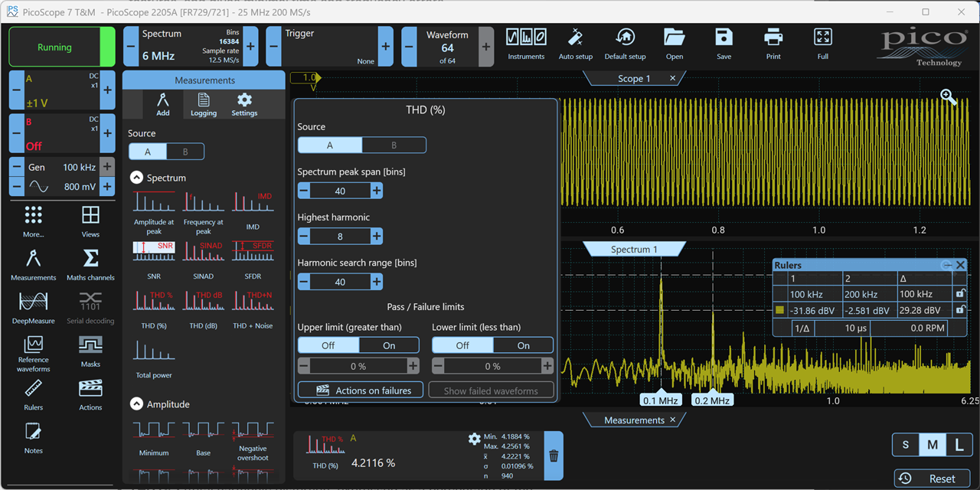Image resolution: width=980 pixels, height=490 pixels.
Task: Go to previous Waveform buffer
Action: [x=409, y=47]
